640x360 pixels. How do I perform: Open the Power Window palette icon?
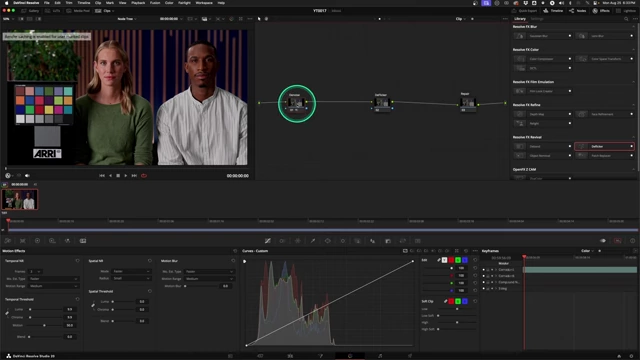[328, 241]
